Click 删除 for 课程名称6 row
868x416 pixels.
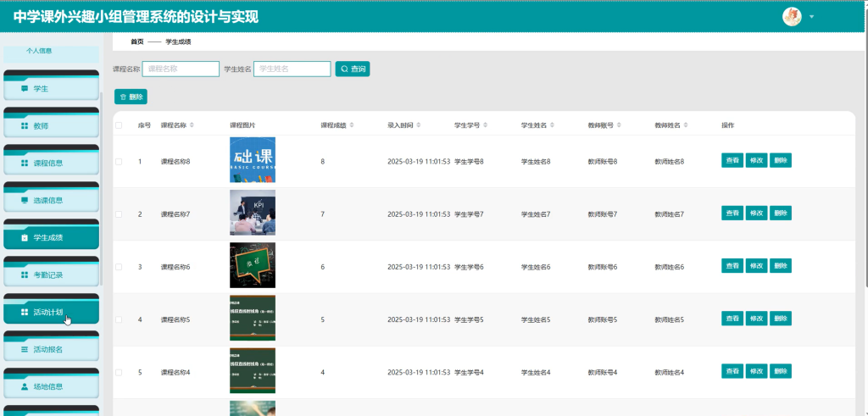click(x=781, y=265)
